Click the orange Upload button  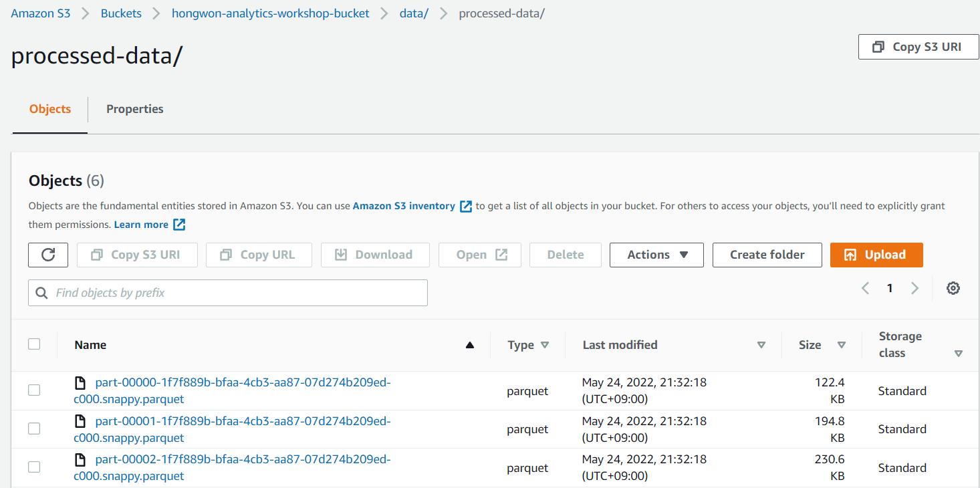click(876, 255)
